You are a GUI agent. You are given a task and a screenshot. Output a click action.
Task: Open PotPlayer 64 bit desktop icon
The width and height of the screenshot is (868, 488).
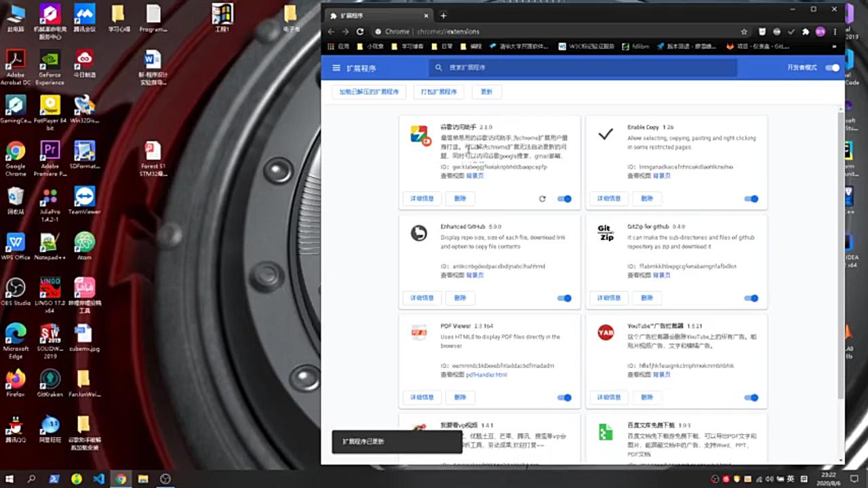[x=50, y=113]
